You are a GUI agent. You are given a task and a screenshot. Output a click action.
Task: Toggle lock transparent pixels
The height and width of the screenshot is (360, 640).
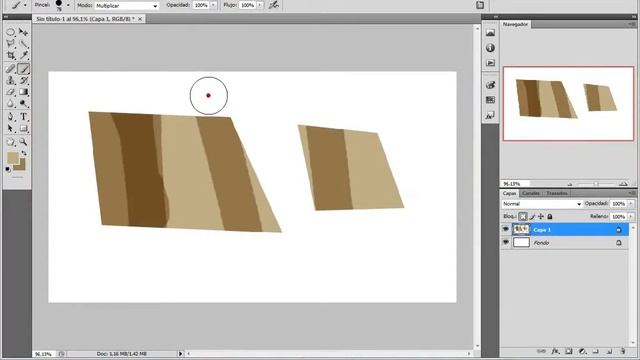pyautogui.click(x=523, y=216)
